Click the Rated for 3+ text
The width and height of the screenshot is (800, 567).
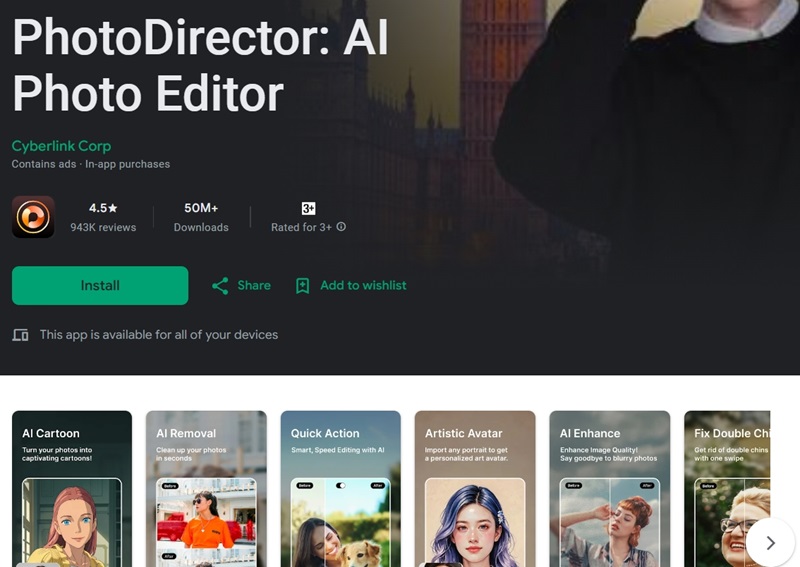pos(301,228)
